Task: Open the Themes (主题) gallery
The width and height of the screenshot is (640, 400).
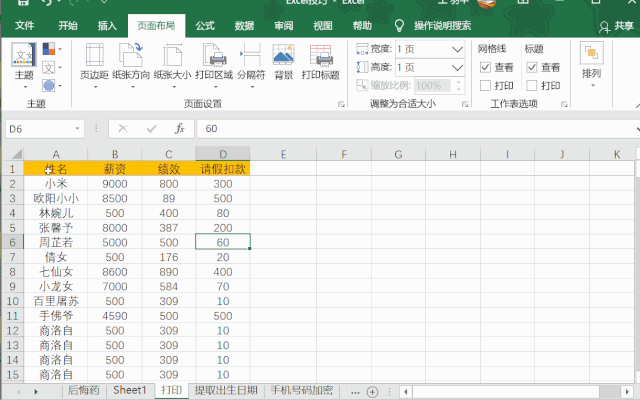Action: 24,67
